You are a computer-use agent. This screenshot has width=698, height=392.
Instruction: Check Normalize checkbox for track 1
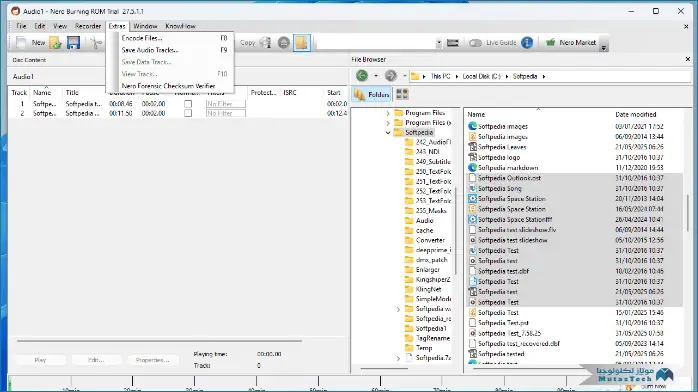pyautogui.click(x=188, y=104)
